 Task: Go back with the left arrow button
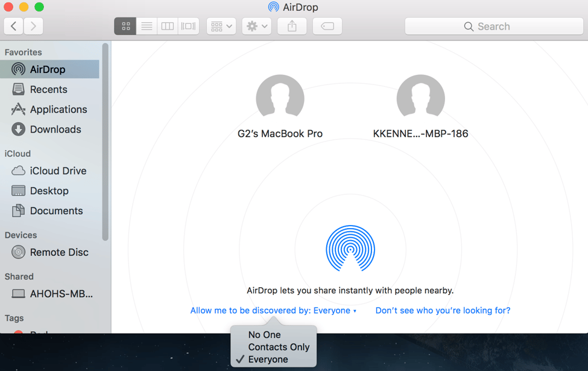pyautogui.click(x=14, y=27)
